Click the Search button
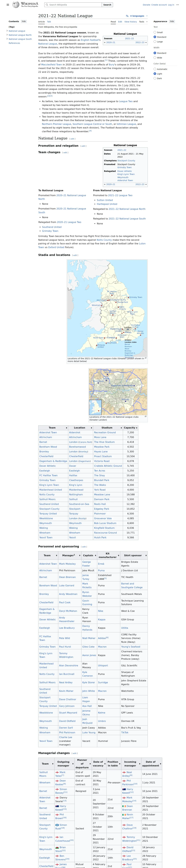Screen dimensions: 186x868 pyautogui.click(x=107, y=5)
